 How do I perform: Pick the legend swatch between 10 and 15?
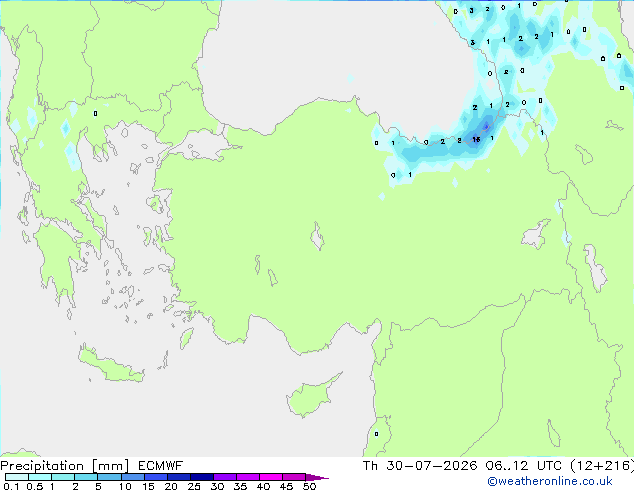click(132, 477)
